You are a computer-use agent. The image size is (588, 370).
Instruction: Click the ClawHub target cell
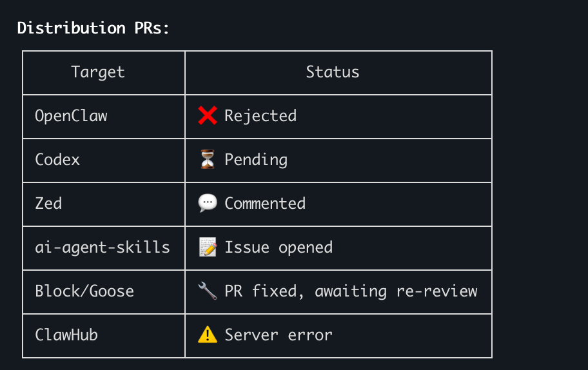(x=104, y=336)
